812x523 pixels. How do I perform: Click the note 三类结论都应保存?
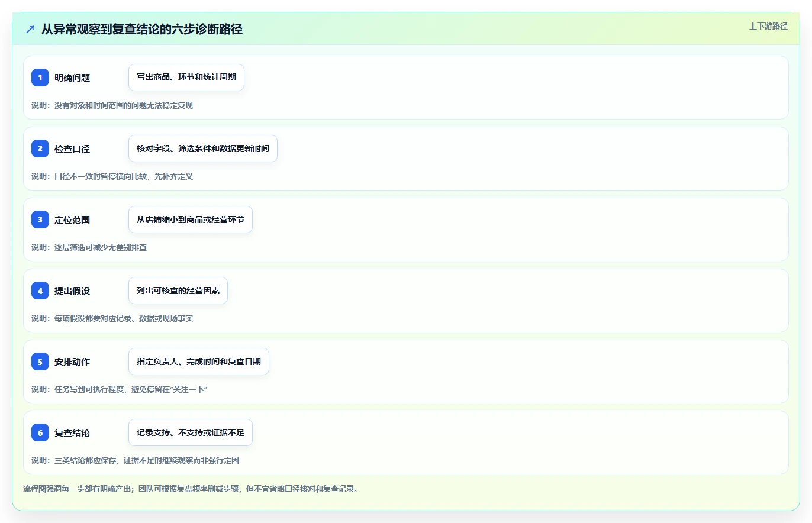click(x=85, y=460)
